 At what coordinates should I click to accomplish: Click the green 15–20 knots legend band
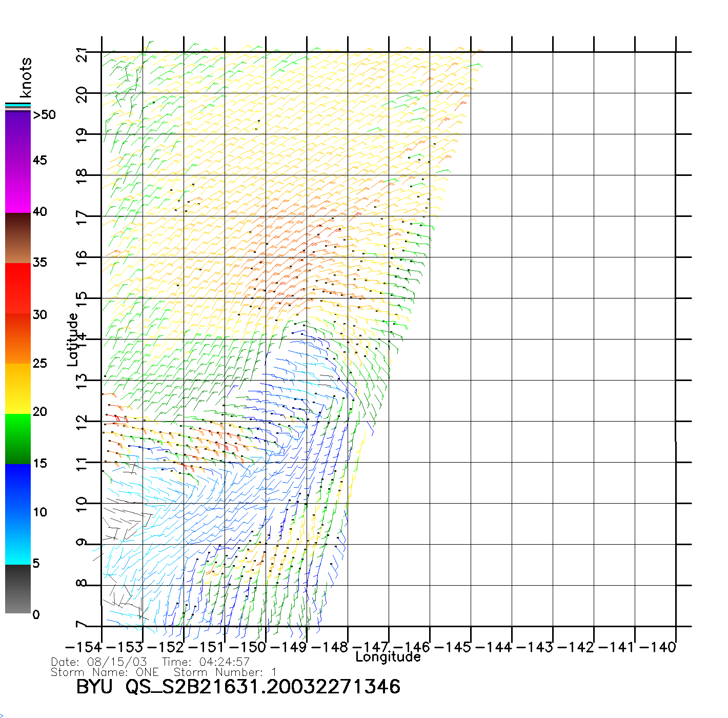tap(18, 438)
